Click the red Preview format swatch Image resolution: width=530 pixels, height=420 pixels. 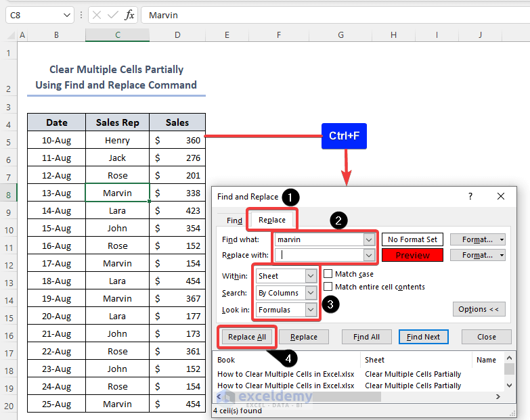[412, 255]
